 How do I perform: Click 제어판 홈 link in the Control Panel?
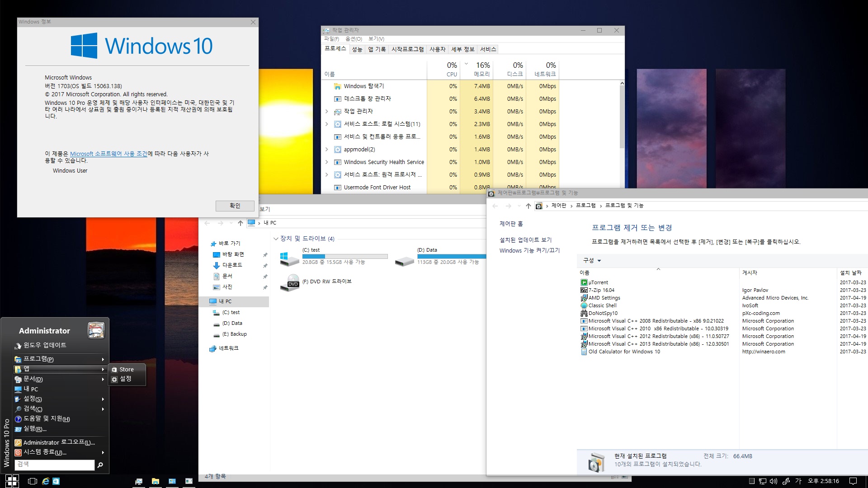pyautogui.click(x=511, y=224)
